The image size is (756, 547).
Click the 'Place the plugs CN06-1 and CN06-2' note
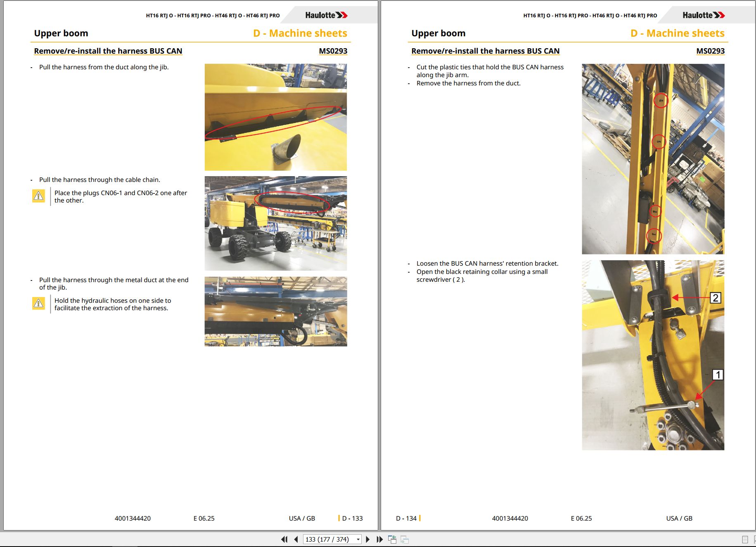point(121,196)
